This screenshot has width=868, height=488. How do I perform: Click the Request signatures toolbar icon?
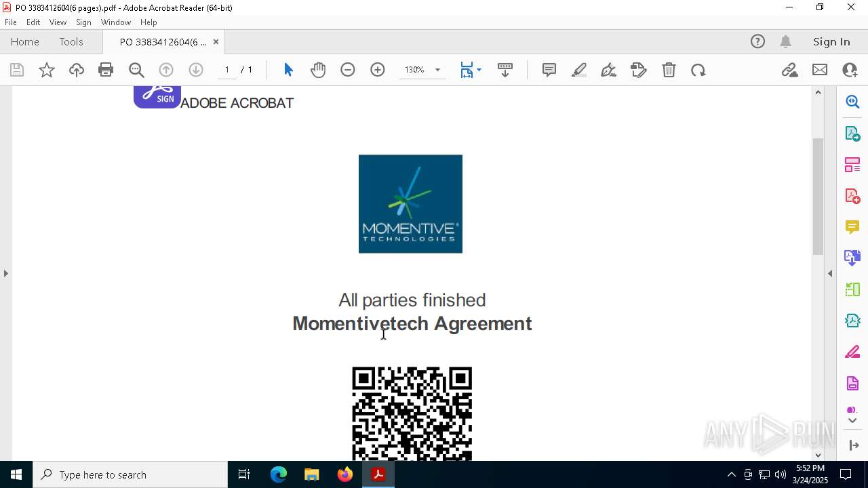click(639, 70)
